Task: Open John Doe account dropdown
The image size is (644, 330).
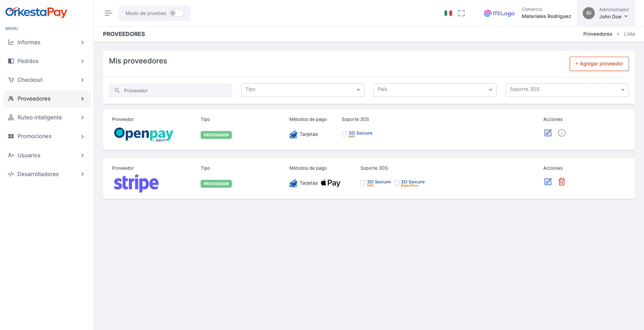Action: pos(614,17)
